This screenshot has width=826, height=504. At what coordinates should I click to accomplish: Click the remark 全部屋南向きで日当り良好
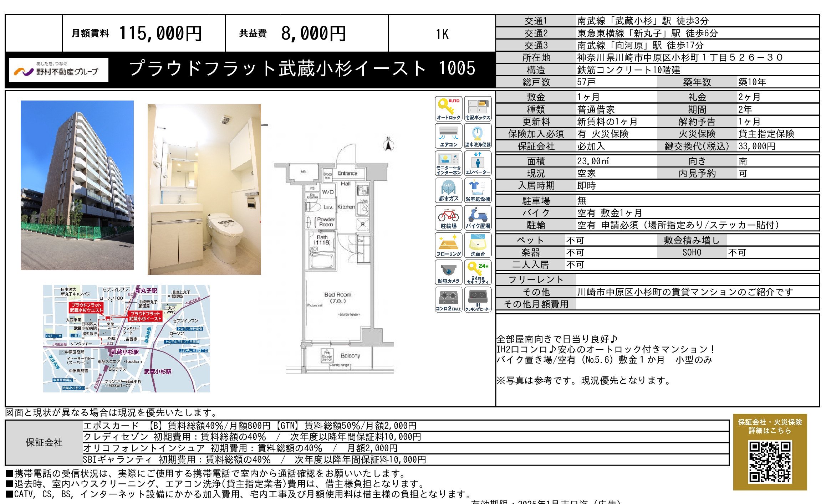pos(557,339)
